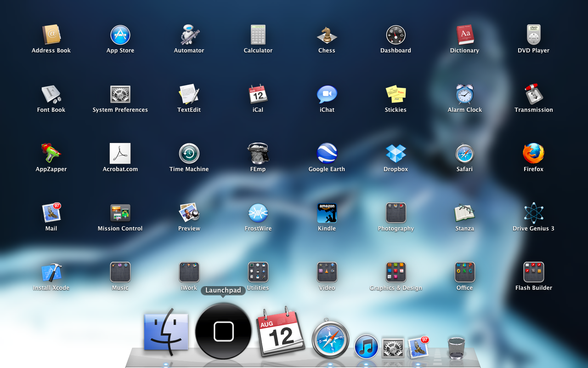Launch Time Machine
The width and height of the screenshot is (588, 368).
pos(189,154)
